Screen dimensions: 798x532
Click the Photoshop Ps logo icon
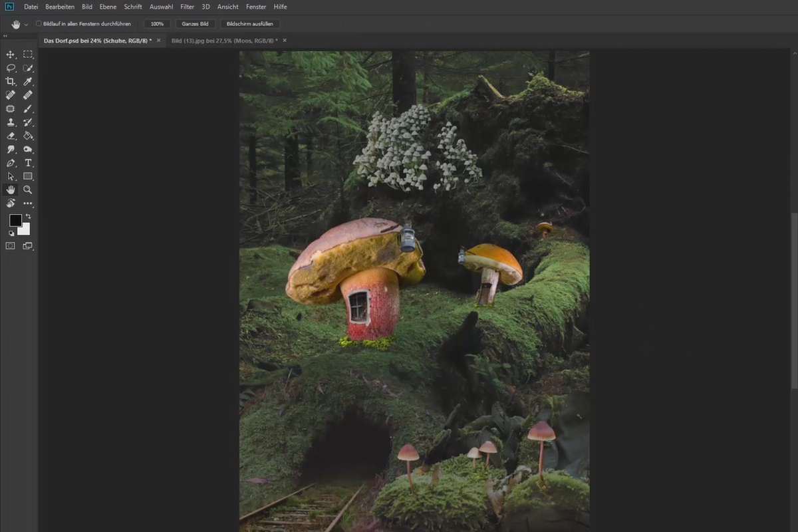[x=9, y=7]
